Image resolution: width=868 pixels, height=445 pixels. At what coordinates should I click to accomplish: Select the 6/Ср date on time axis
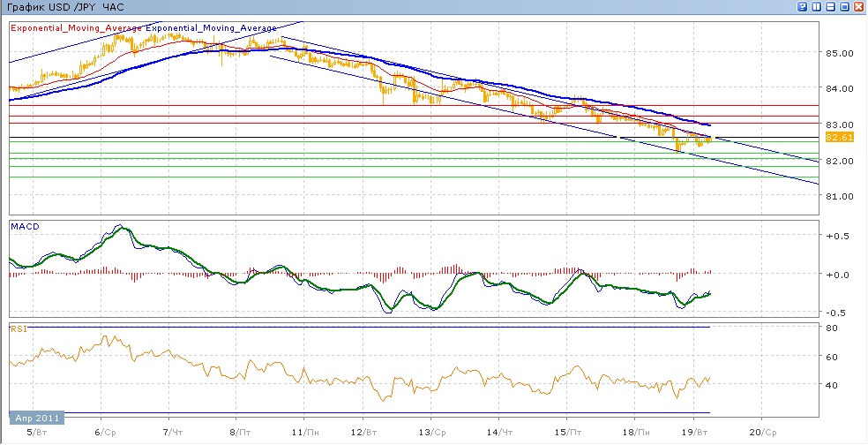coord(106,433)
